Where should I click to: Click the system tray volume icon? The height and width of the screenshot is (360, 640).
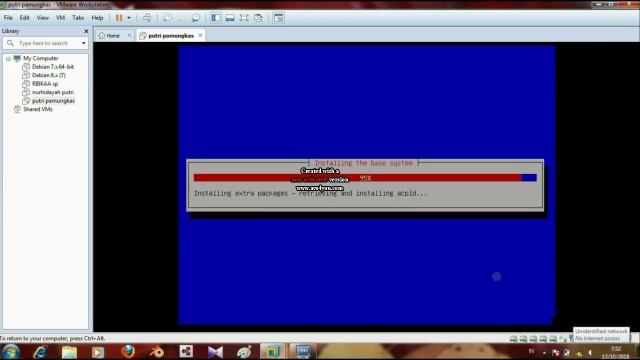pos(590,353)
